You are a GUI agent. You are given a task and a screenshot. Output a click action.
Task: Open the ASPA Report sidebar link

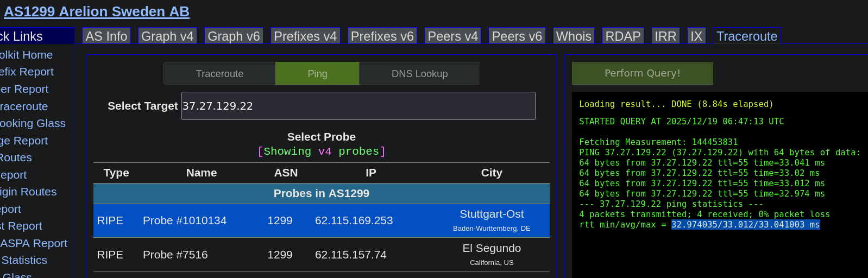point(34,243)
